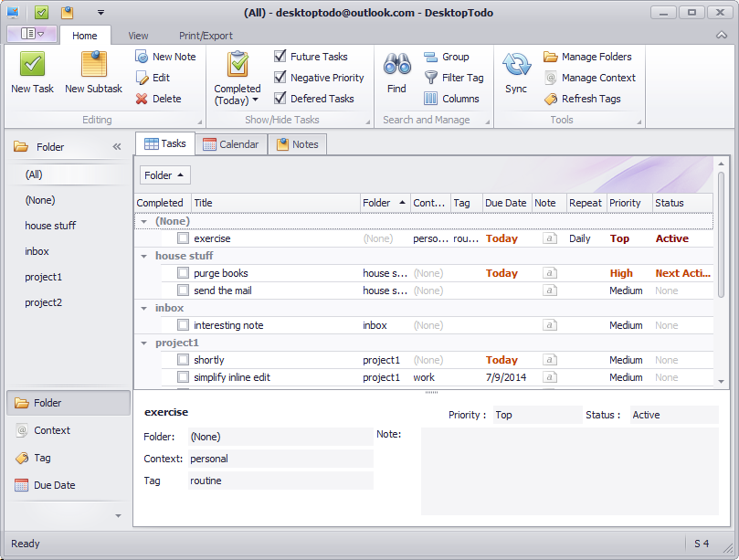Click the Context field showing personal

coord(280,459)
